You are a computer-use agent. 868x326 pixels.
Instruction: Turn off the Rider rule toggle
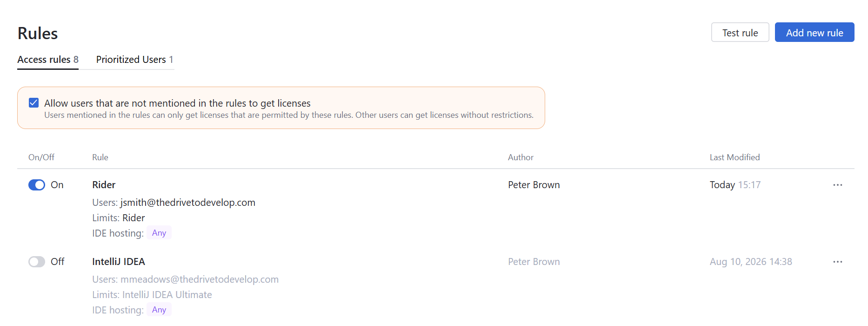[37, 185]
